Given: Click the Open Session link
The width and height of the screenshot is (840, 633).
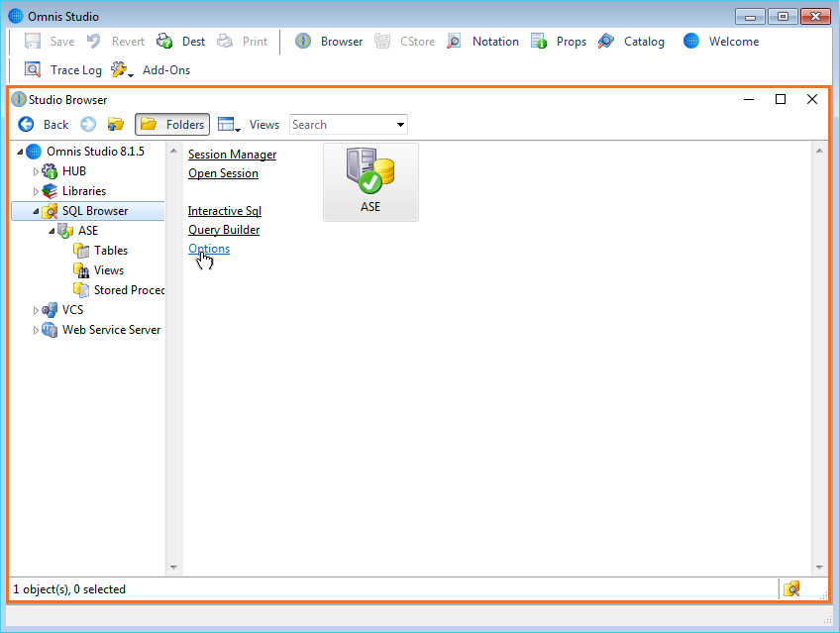Looking at the screenshot, I should [224, 173].
